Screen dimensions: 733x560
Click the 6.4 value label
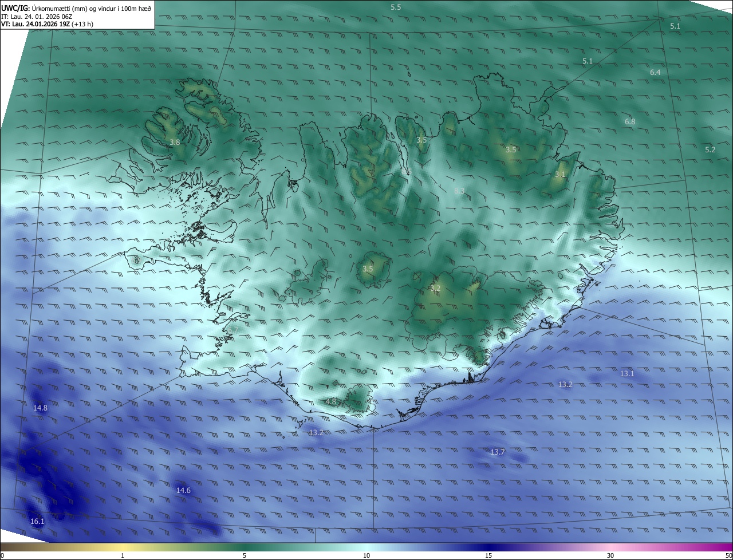(655, 72)
